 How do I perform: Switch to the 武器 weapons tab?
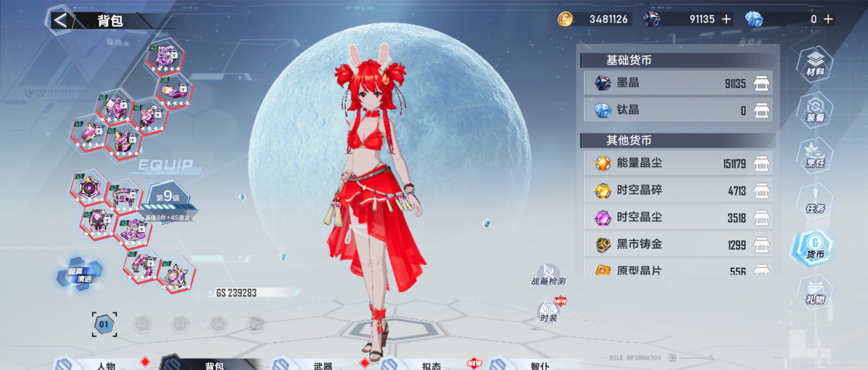(323, 365)
